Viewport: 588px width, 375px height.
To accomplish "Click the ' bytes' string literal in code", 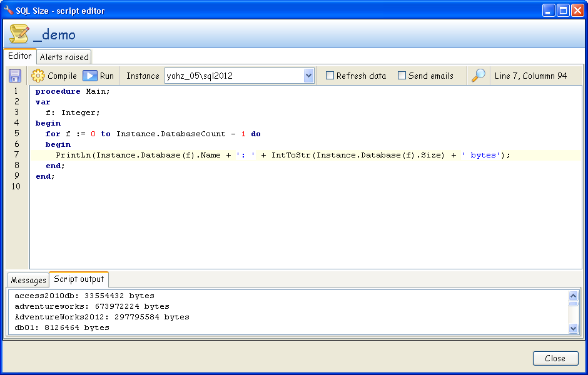I will pyautogui.click(x=481, y=155).
